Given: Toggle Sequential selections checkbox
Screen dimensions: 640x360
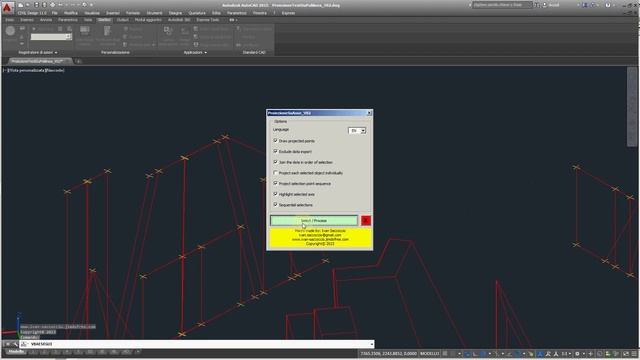Looking at the screenshot, I should 276,204.
